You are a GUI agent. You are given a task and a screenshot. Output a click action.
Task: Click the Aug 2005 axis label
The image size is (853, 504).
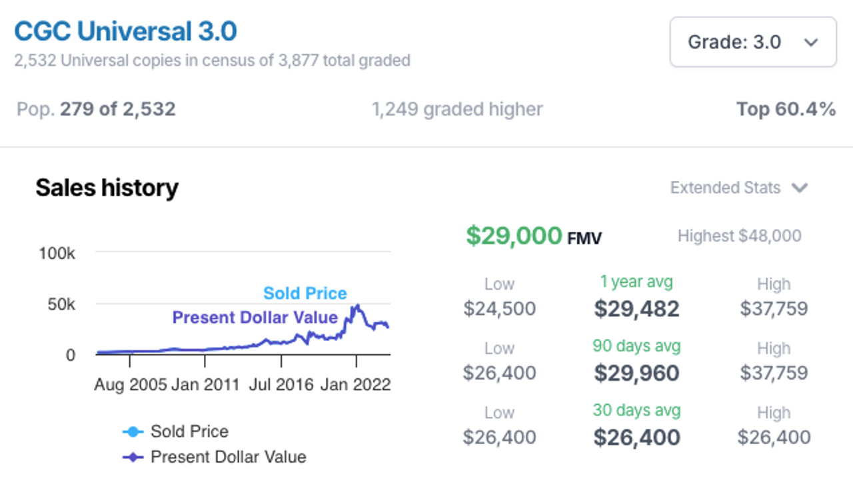[129, 384]
